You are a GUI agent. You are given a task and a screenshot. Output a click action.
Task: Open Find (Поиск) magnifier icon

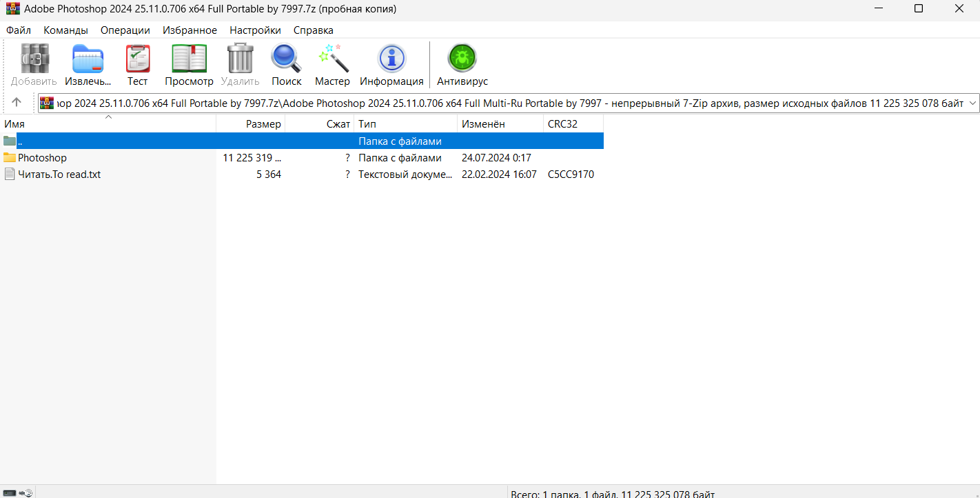coord(286,58)
